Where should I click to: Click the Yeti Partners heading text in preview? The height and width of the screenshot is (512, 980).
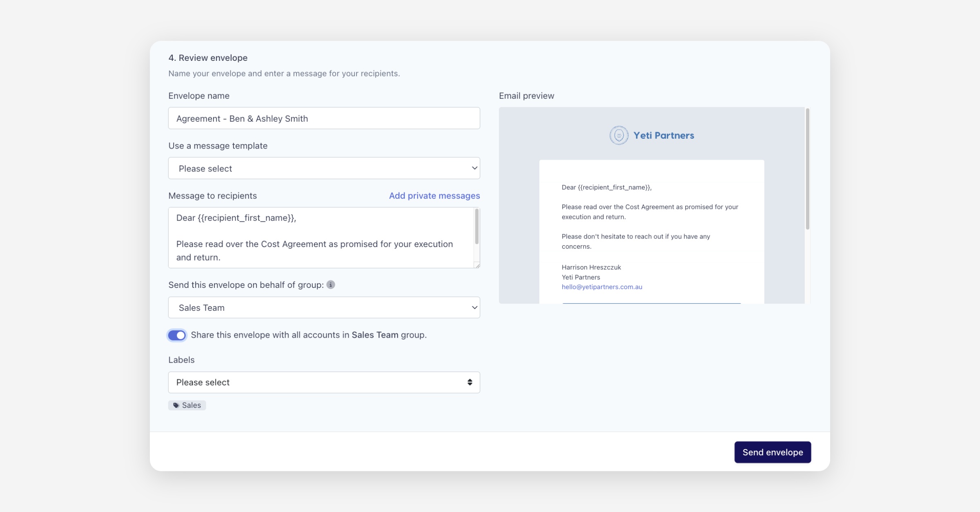[x=664, y=136]
